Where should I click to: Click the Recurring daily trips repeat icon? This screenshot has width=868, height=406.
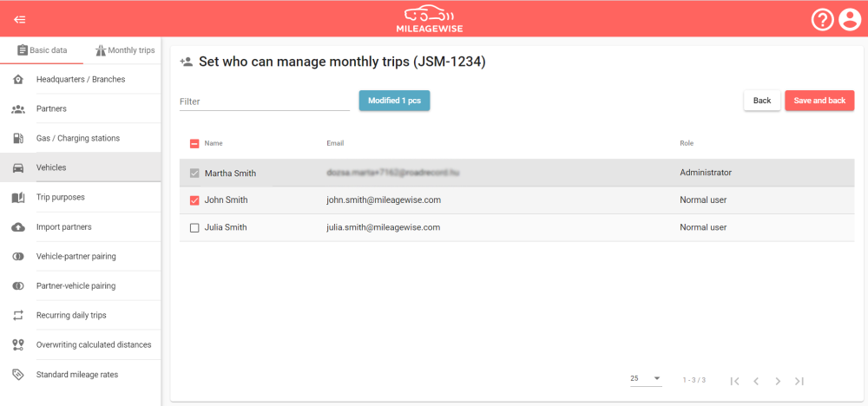tap(18, 315)
